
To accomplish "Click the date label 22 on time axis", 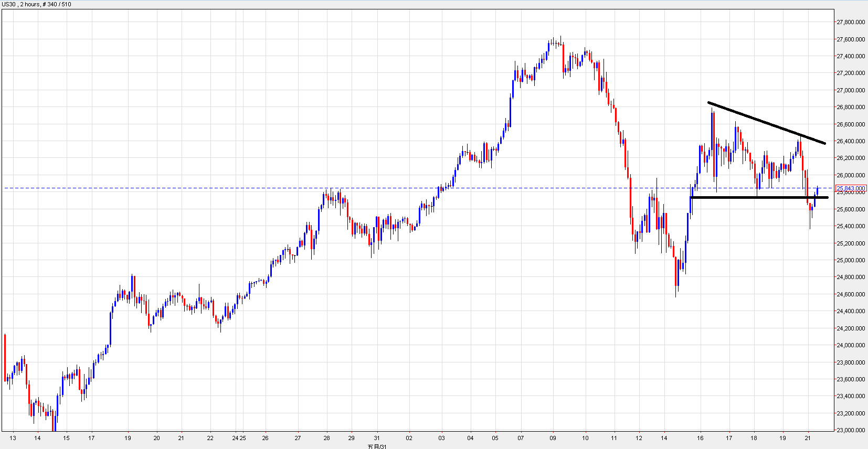I will 210,438.
